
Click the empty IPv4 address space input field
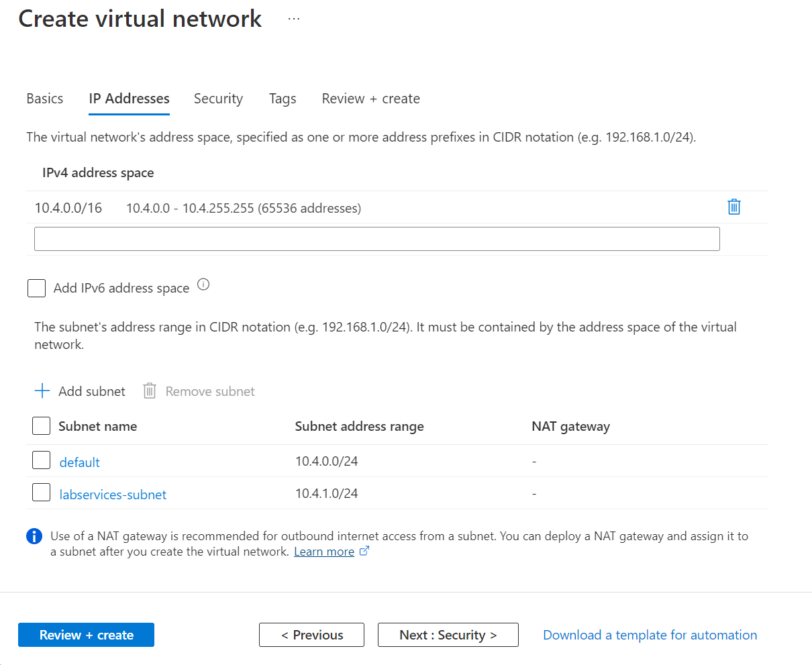pos(376,238)
